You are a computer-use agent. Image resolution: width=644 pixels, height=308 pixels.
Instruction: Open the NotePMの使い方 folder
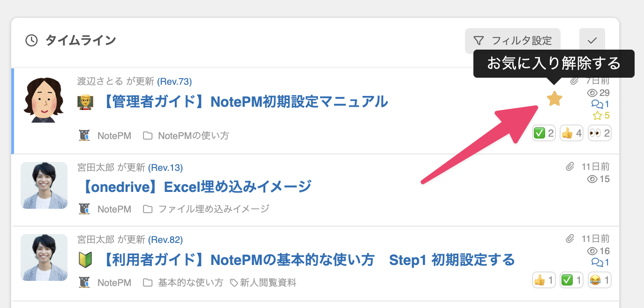coord(193,136)
